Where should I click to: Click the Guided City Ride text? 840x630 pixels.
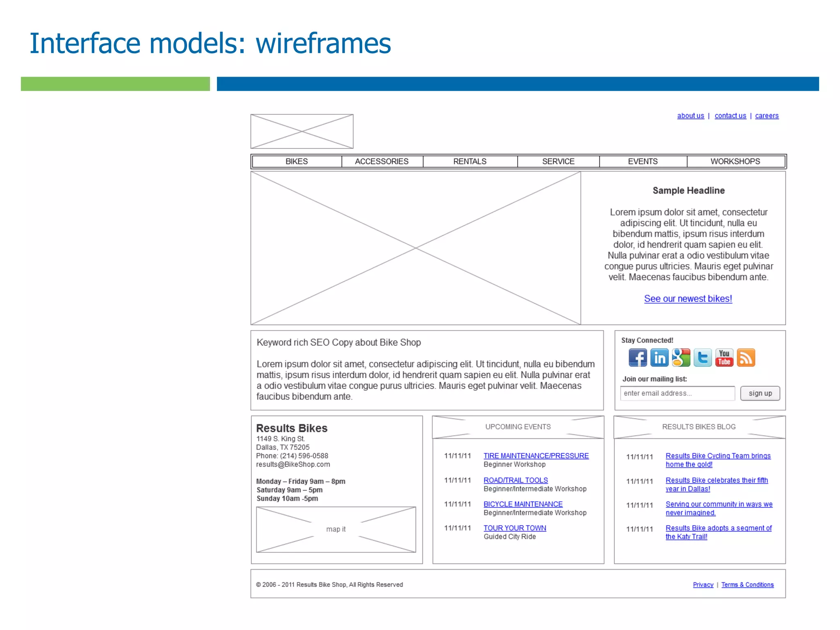(510, 536)
